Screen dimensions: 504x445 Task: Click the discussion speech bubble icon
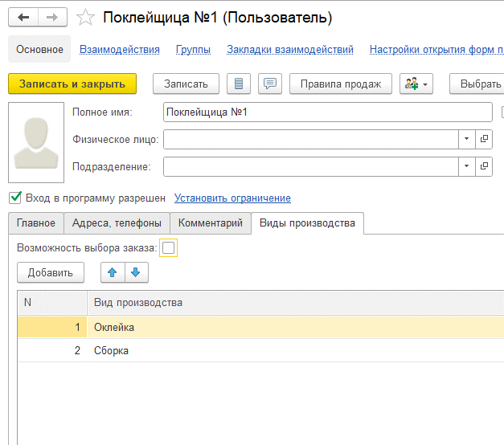[x=270, y=84]
